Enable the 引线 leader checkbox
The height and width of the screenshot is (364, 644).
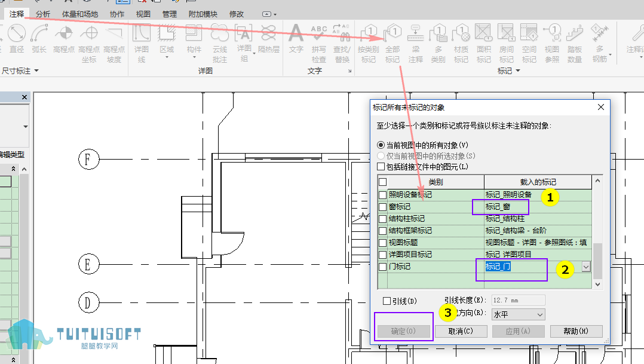click(x=387, y=301)
